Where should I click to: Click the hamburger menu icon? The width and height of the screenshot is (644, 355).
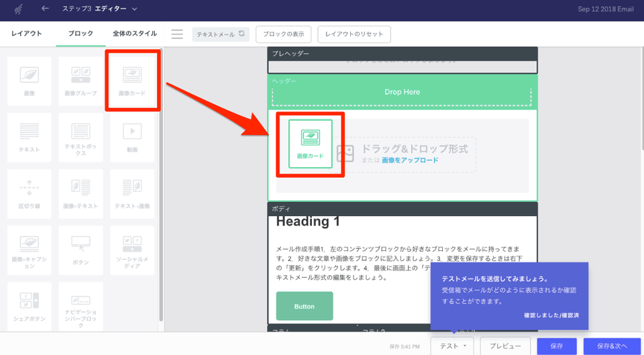(x=177, y=34)
